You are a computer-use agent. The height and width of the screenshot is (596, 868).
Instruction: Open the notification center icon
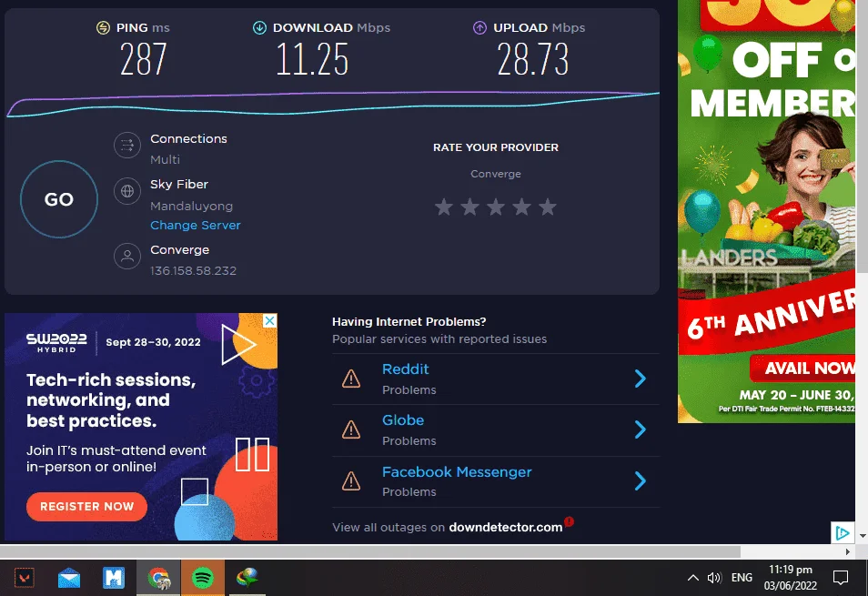841,578
